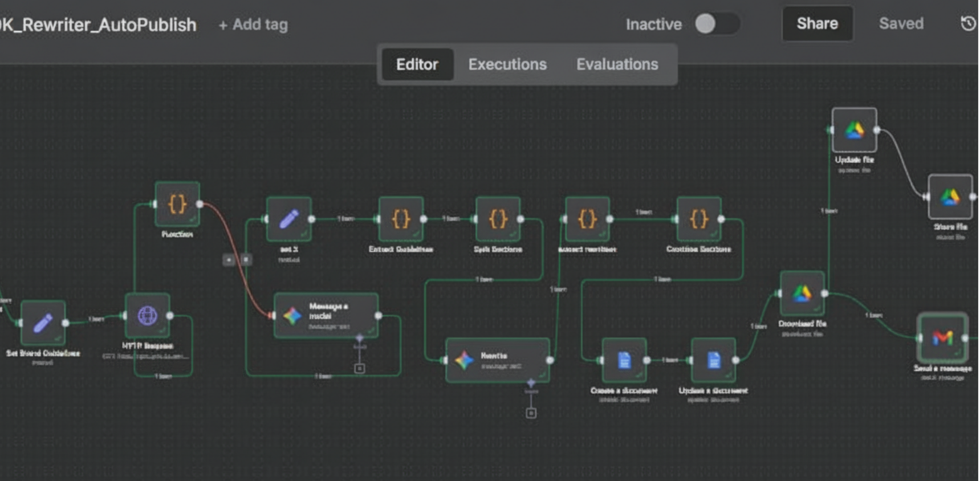
Task: Select the Set Brand Guidelines pencil node
Action: click(43, 323)
